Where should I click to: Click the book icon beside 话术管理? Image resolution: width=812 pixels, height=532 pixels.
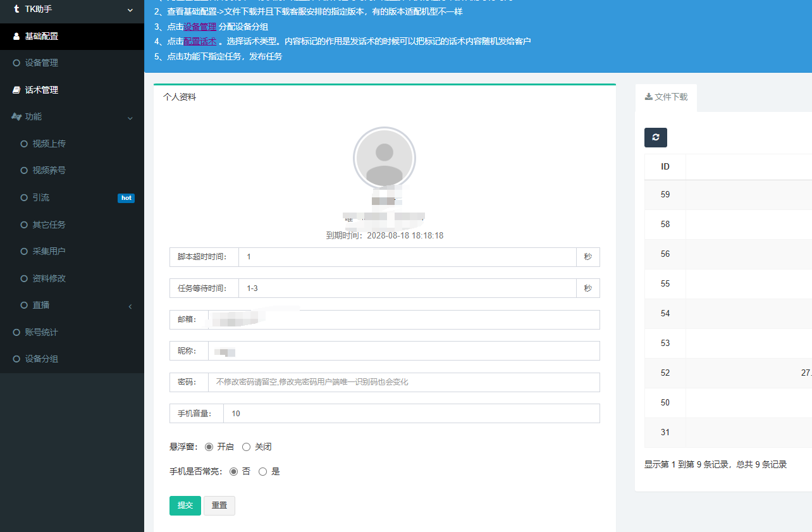[16, 90]
